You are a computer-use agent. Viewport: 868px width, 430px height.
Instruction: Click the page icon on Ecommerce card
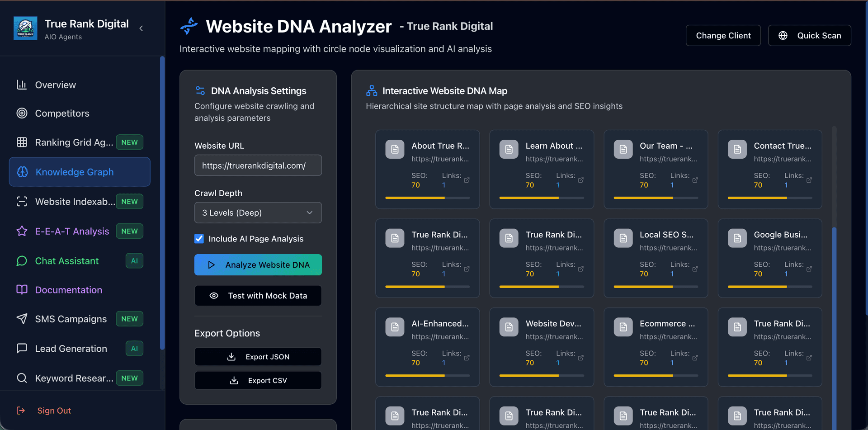623,327
